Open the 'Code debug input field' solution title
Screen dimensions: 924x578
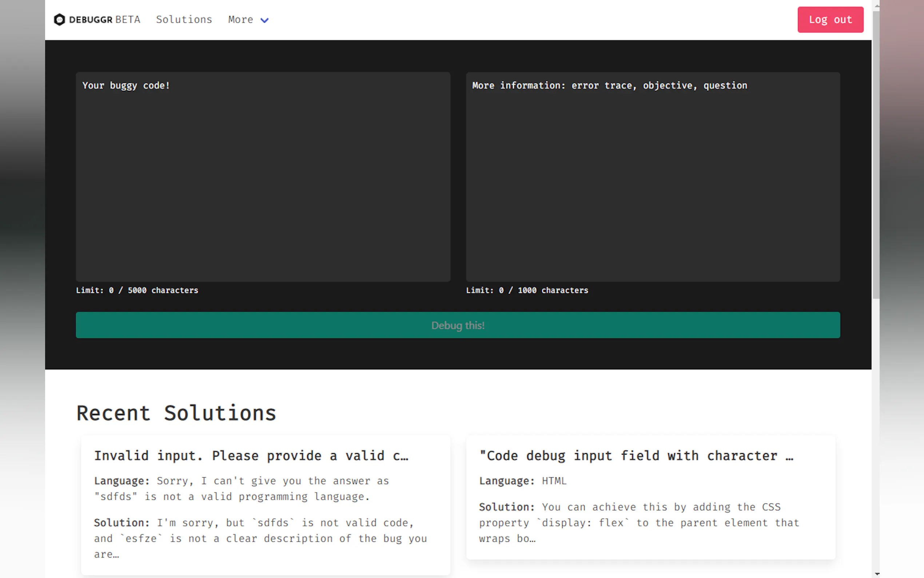pos(636,456)
